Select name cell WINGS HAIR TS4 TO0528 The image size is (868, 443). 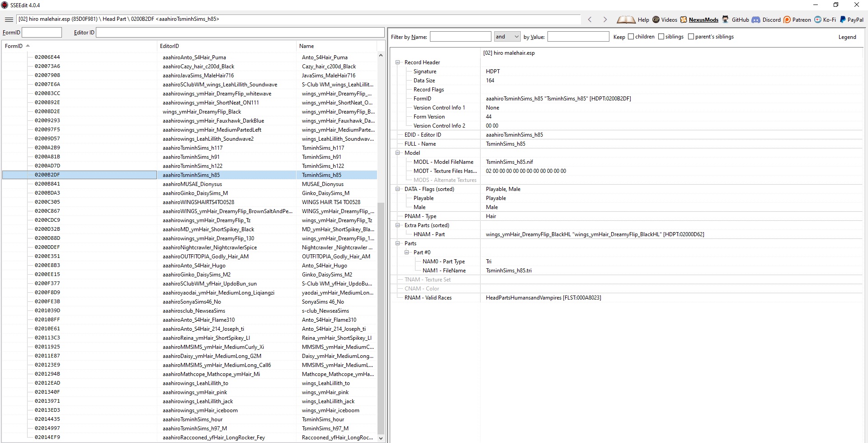click(x=331, y=202)
